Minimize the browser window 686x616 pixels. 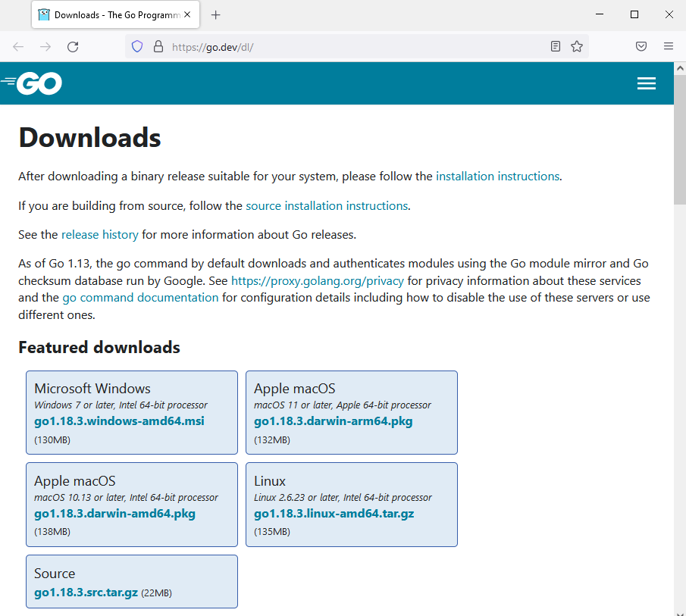tap(600, 14)
